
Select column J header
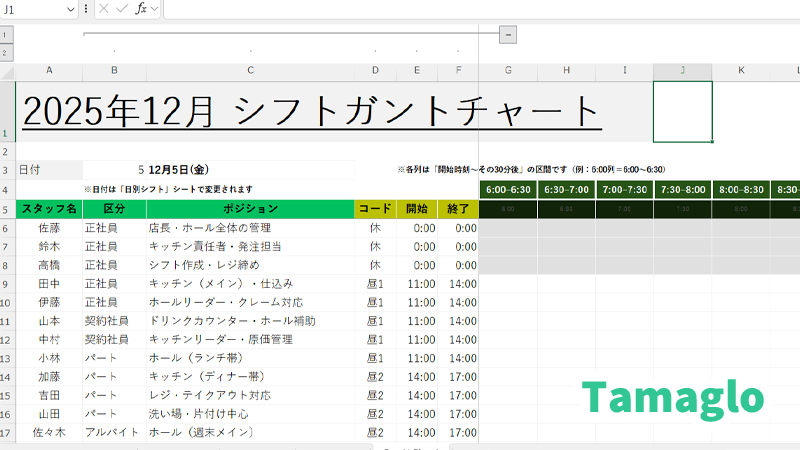tap(682, 70)
